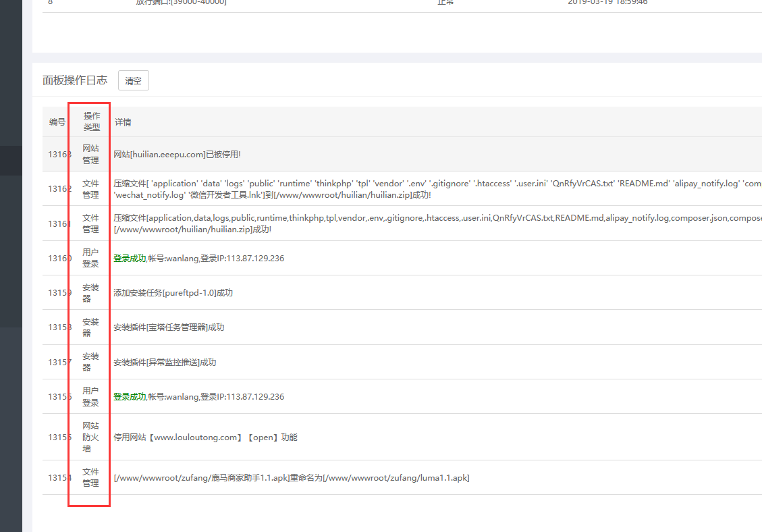Image resolution: width=762 pixels, height=532 pixels.
Task: Click the highlighted item in the dark left sidebar
Action: (11, 161)
